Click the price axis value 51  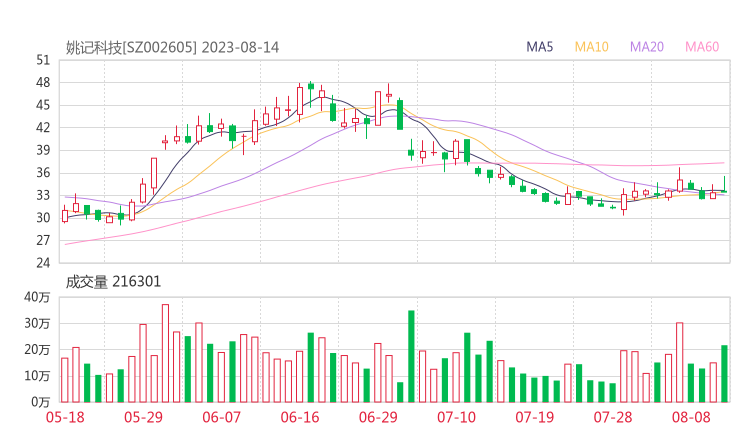tap(43, 60)
